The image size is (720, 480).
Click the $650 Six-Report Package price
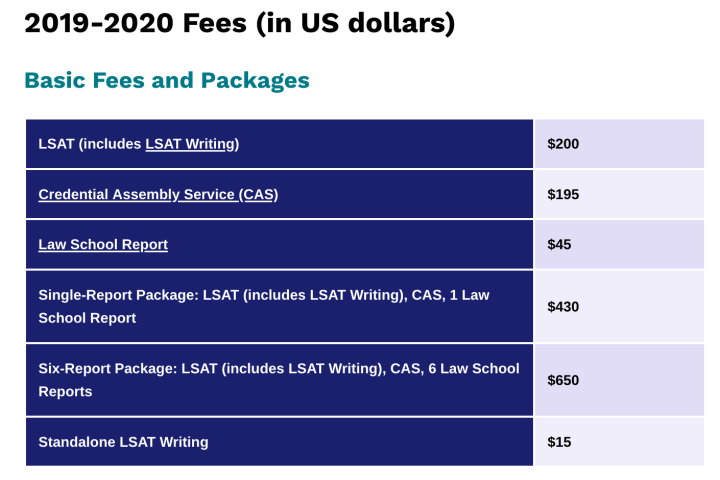[563, 380]
